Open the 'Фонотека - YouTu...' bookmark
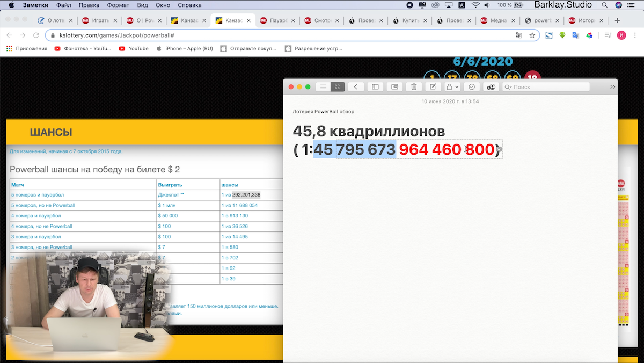Image resolution: width=644 pixels, height=363 pixels. click(x=83, y=48)
